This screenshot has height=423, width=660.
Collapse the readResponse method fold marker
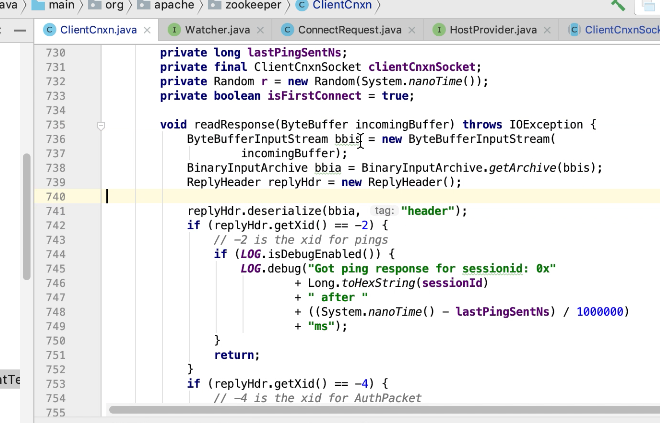tap(101, 125)
